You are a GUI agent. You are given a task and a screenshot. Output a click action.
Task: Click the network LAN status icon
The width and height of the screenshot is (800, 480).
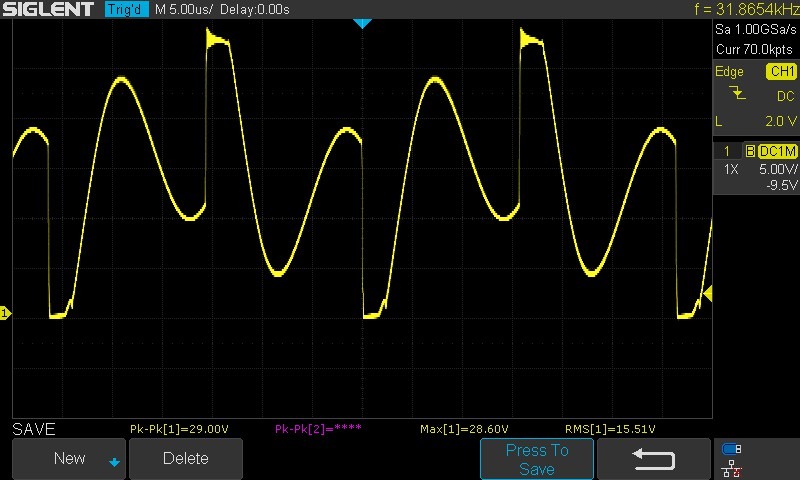click(x=732, y=468)
